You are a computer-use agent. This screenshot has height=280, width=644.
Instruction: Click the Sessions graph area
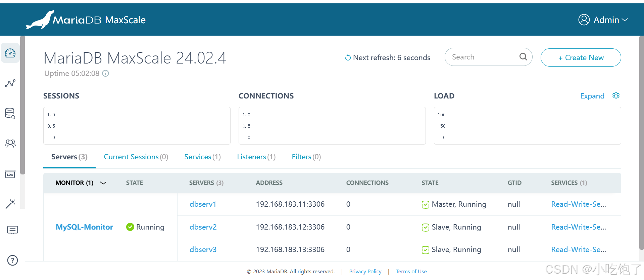pos(137,126)
